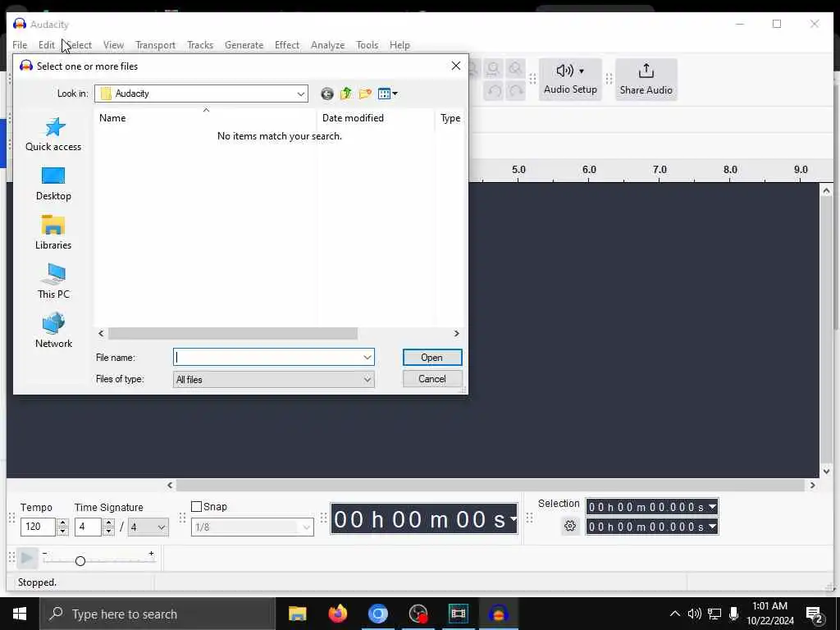Open the system volume tray icon
The image size is (840, 630).
[694, 614]
